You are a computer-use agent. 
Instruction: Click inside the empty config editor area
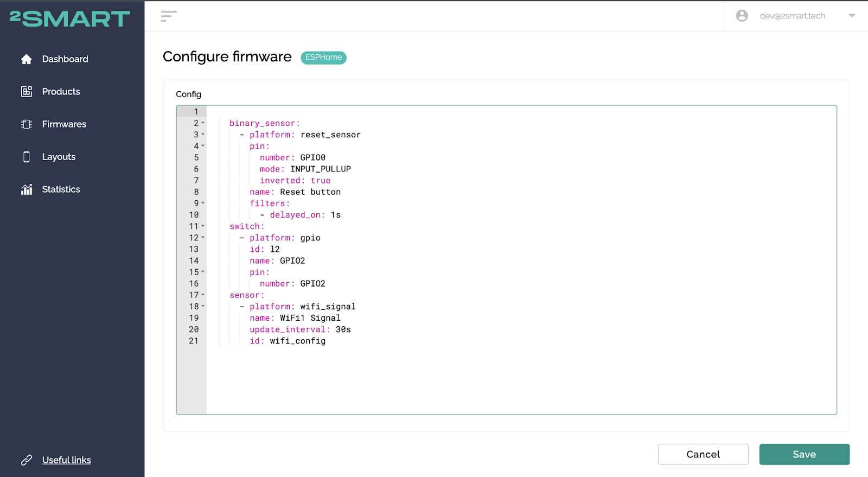[x=521, y=380]
